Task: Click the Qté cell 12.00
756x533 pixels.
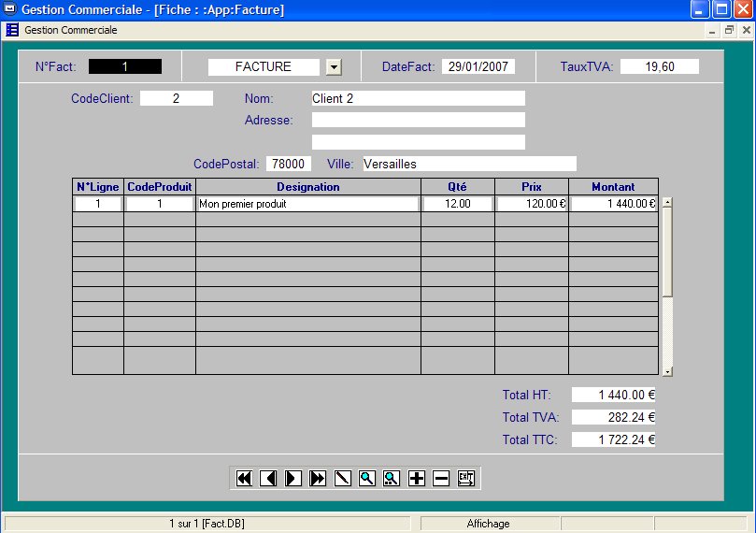Action: (x=458, y=204)
